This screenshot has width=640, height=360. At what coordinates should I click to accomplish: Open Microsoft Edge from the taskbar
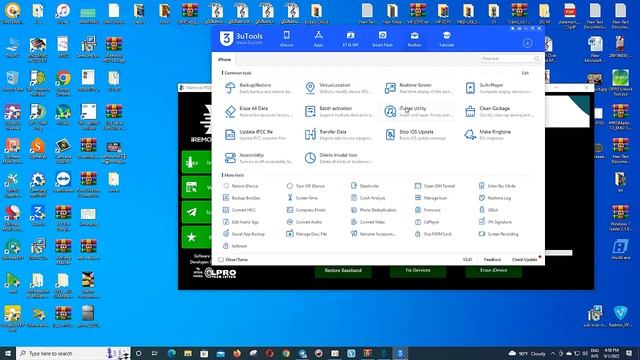coord(171,353)
